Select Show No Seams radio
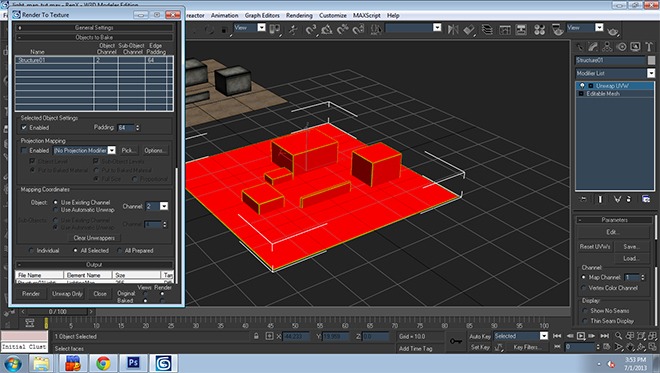This screenshot has width=660, height=373. (585, 311)
